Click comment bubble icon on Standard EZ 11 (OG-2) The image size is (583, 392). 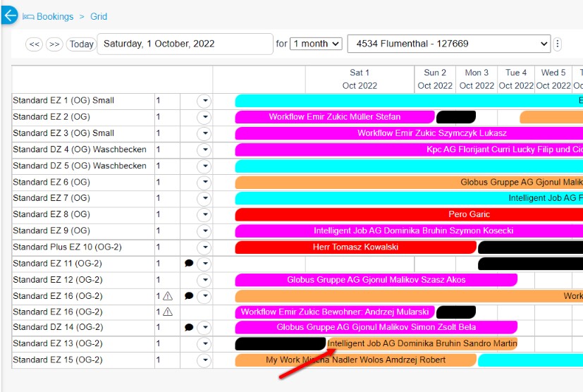189,263
